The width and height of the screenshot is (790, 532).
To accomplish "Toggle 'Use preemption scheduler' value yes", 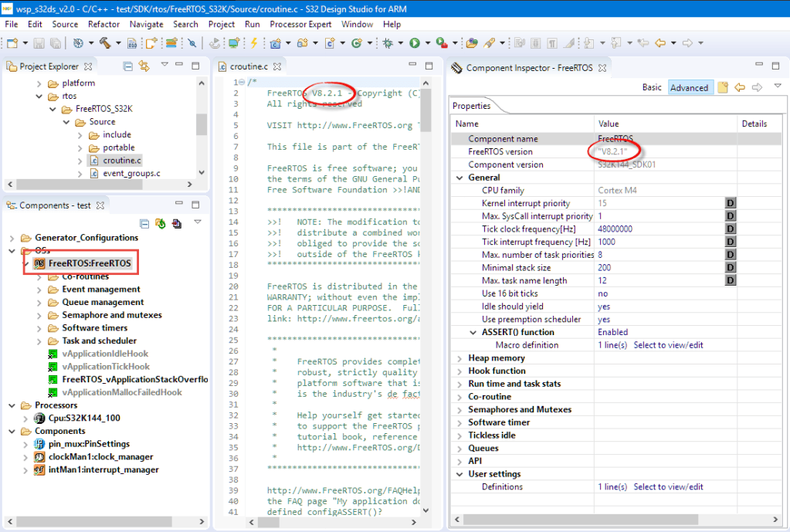I will point(604,320).
